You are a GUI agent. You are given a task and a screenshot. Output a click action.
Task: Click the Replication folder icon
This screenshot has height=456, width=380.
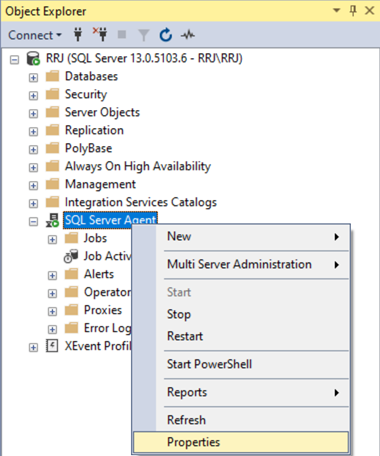[x=52, y=130]
